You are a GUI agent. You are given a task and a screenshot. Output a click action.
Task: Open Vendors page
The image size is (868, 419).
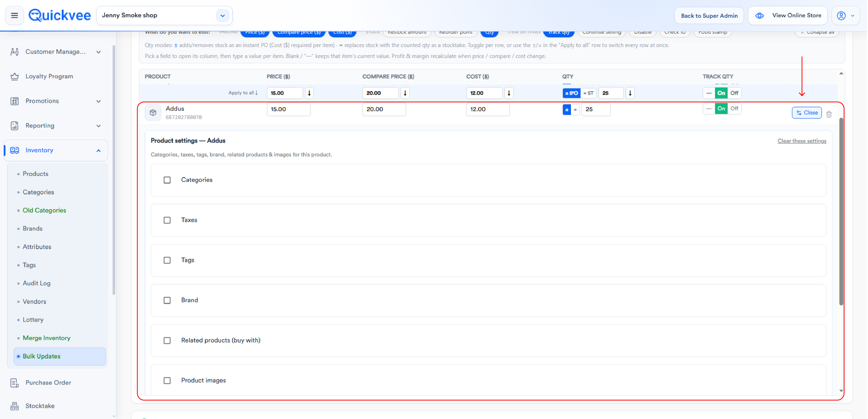tap(34, 302)
